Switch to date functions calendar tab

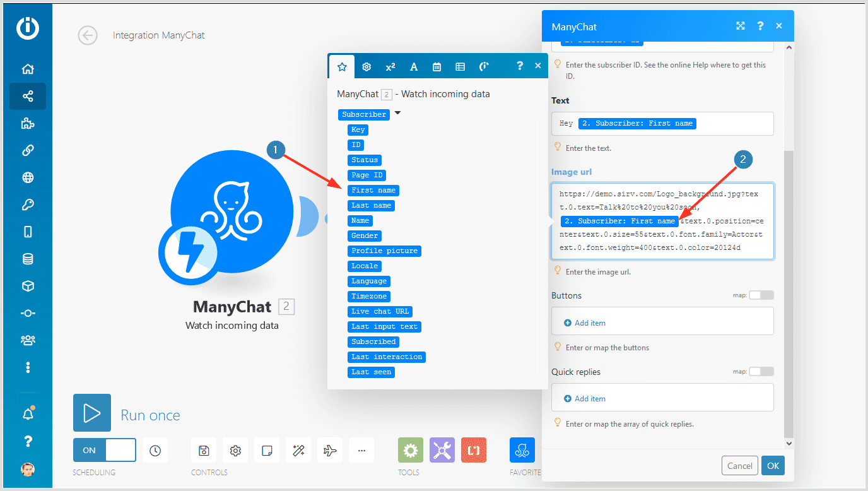(437, 66)
